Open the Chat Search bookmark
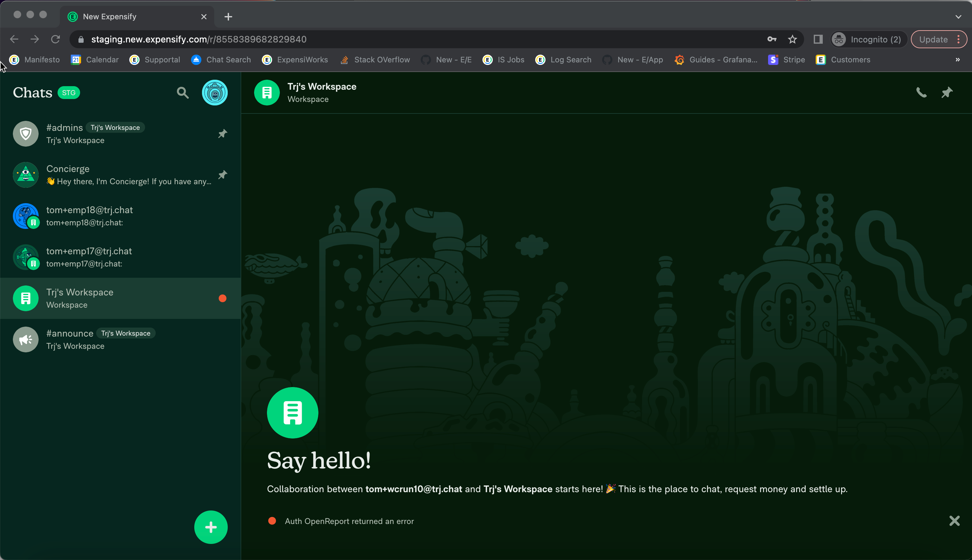This screenshot has width=972, height=560. (x=221, y=59)
